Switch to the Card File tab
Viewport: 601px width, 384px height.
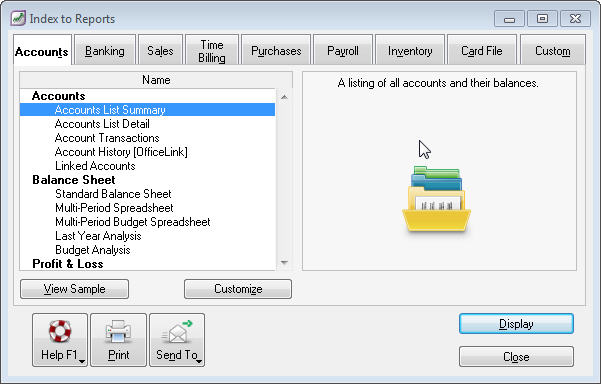[482, 51]
